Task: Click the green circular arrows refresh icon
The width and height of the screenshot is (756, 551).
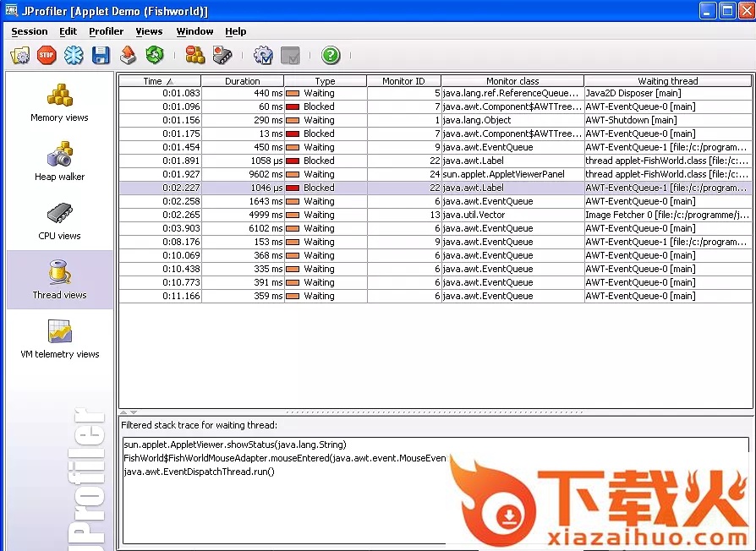Action: 154,56
